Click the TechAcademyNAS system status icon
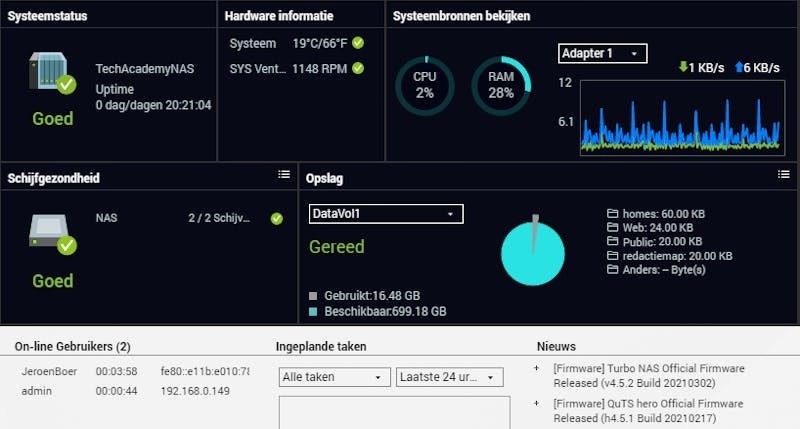The width and height of the screenshot is (800, 429). coord(52,73)
